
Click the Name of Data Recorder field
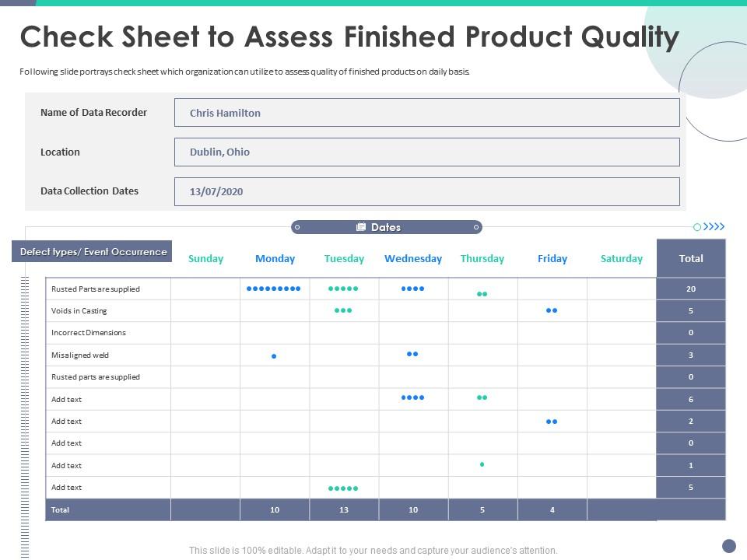(x=426, y=113)
